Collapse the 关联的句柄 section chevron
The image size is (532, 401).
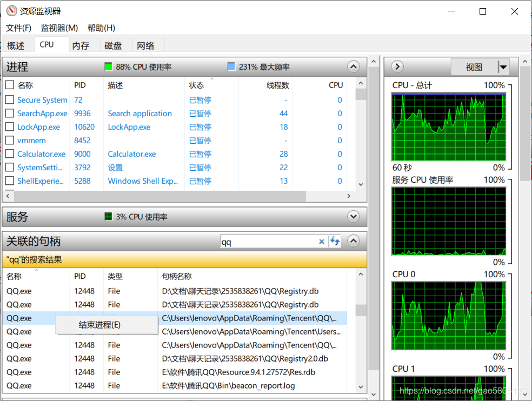click(353, 241)
